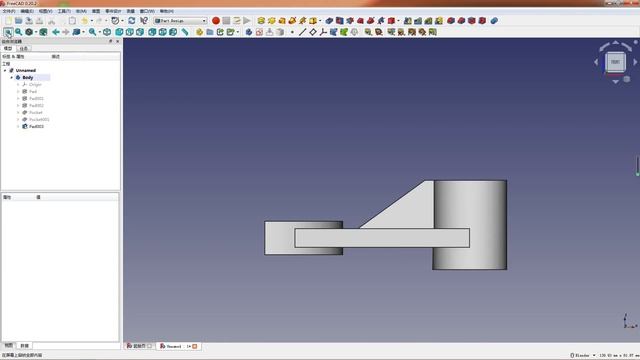Switch to the data tab in property panel
The height and width of the screenshot is (360, 640).
24,346
